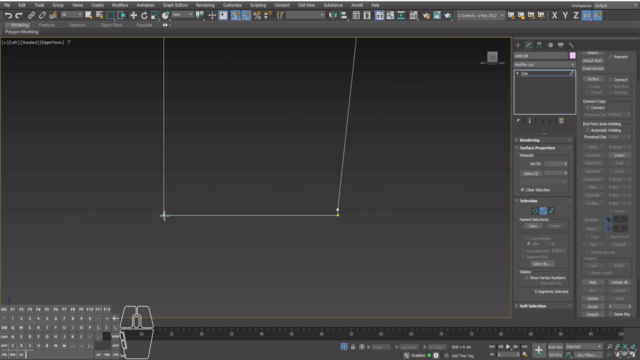Toggle the 3D Snaps icon

click(236, 16)
